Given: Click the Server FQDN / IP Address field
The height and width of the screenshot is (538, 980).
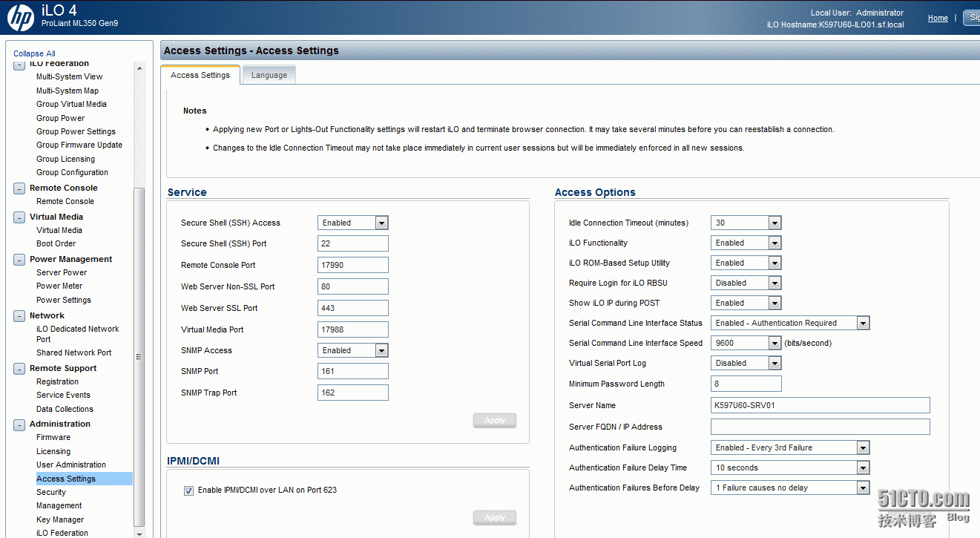Looking at the screenshot, I should coord(820,427).
